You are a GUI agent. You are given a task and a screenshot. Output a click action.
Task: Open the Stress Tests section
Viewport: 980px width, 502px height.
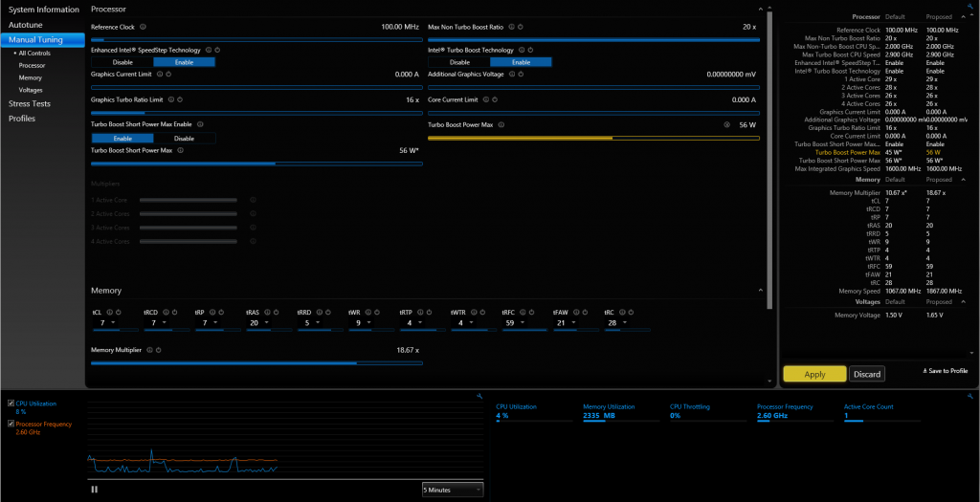(x=30, y=103)
